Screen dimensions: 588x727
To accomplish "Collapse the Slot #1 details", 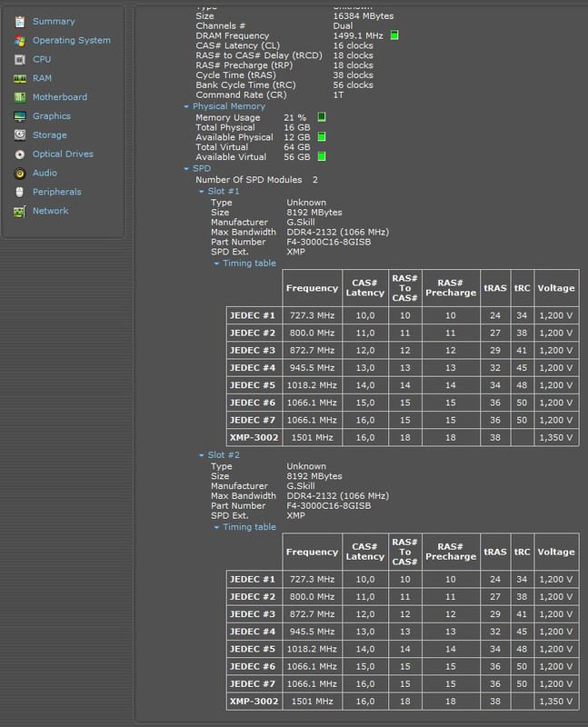I will click(201, 192).
